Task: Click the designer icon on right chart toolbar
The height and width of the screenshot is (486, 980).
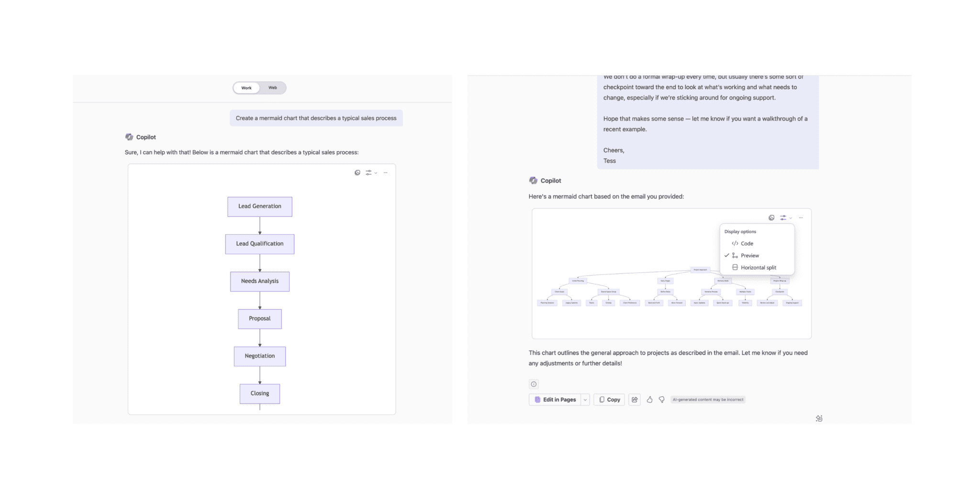Action: click(x=771, y=218)
